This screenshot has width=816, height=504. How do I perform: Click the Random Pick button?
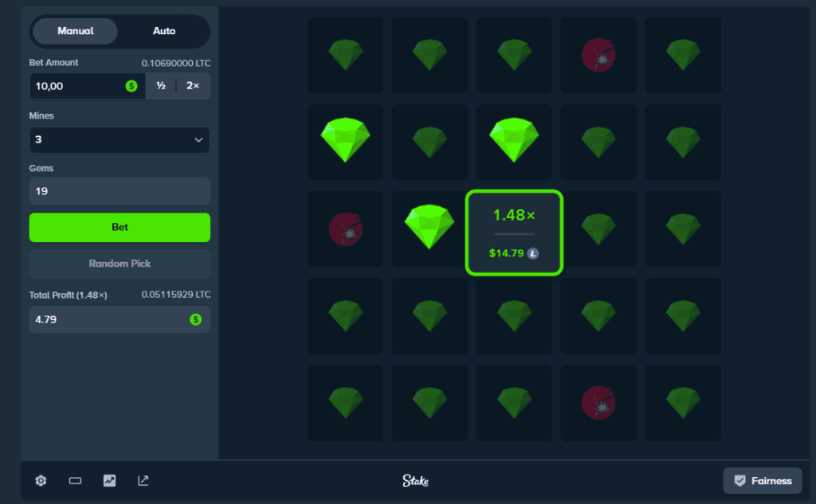point(120,264)
